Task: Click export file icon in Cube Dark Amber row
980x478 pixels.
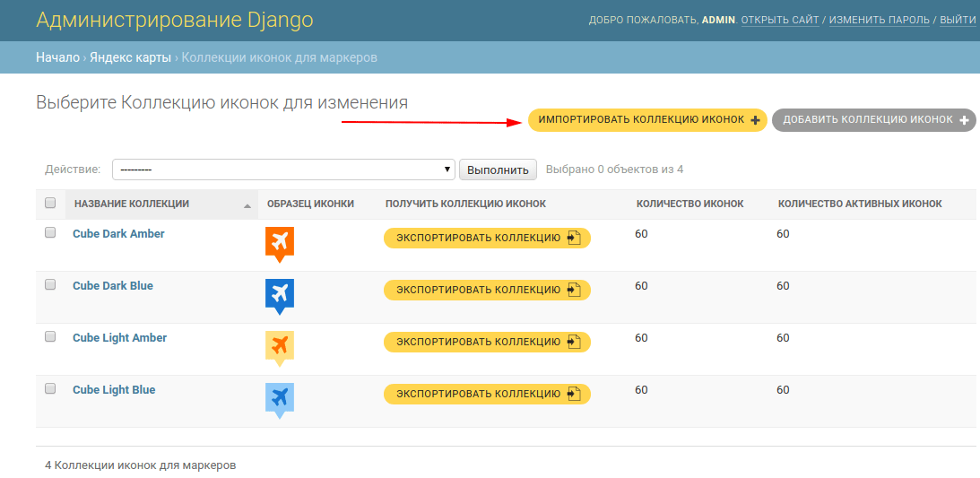Action: click(x=575, y=238)
